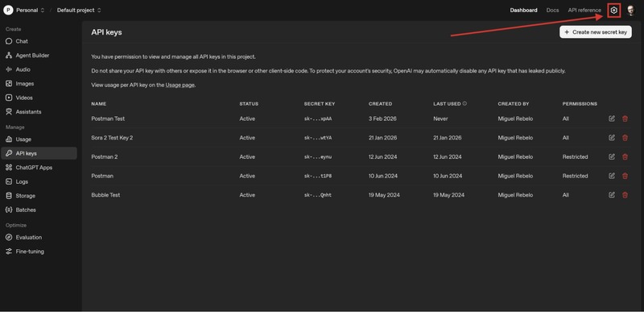Delete the Bubble Test key
This screenshot has height=312, width=644.
625,195
